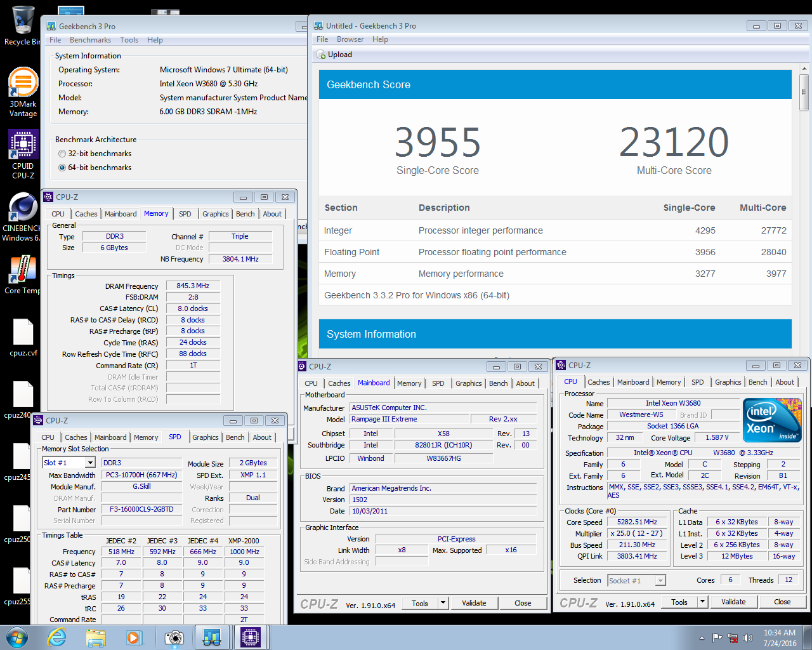This screenshot has width=812, height=650.
Task: Click the BIOS date 10/03/2011 field
Action: 444,511
